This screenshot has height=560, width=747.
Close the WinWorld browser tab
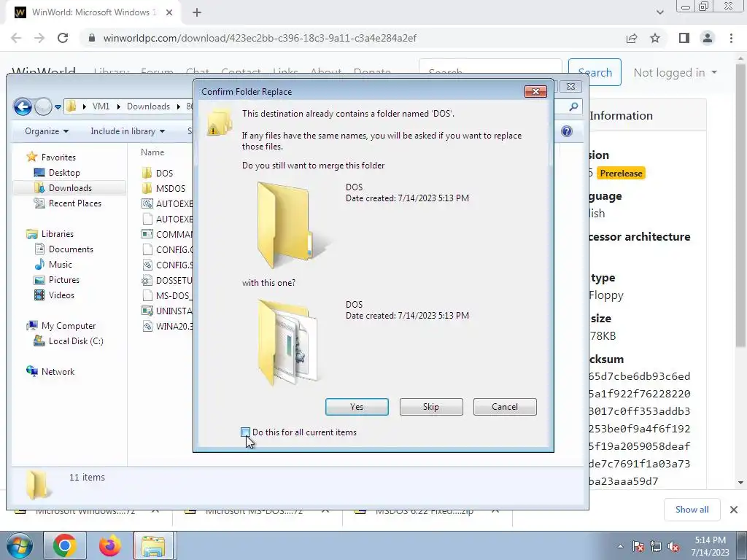169,12
